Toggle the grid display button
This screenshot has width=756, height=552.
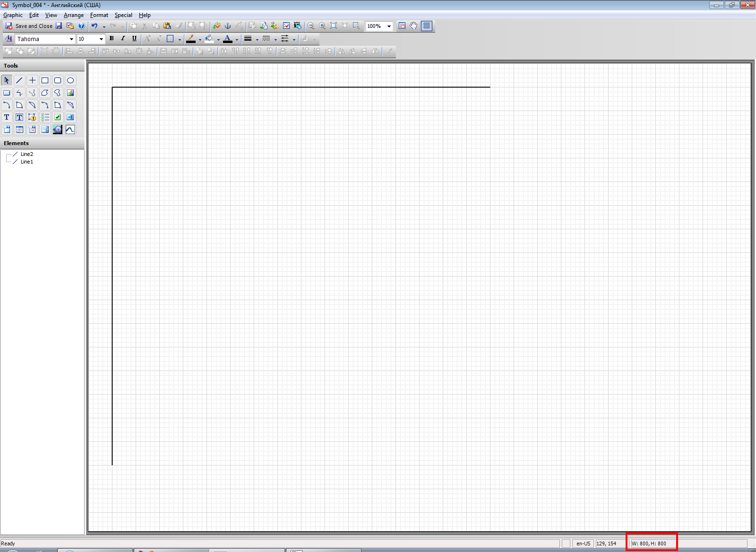click(x=427, y=26)
